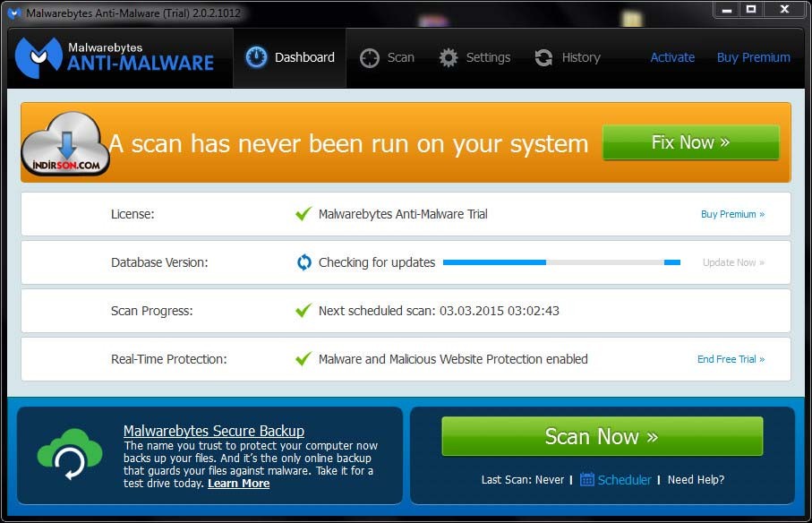Click the End Free Trial link
This screenshot has height=523, width=812.
731,359
